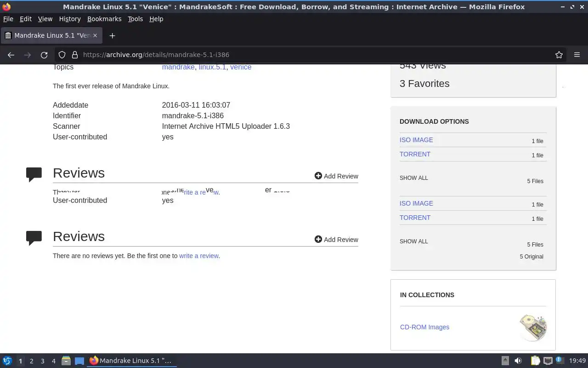Show site security padlock info
The height and width of the screenshot is (368, 588).
pyautogui.click(x=75, y=55)
